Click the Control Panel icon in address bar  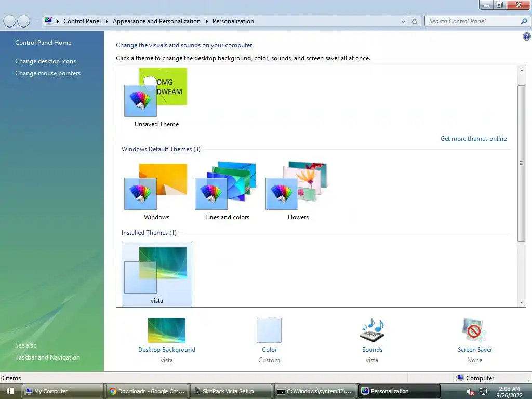[48, 21]
